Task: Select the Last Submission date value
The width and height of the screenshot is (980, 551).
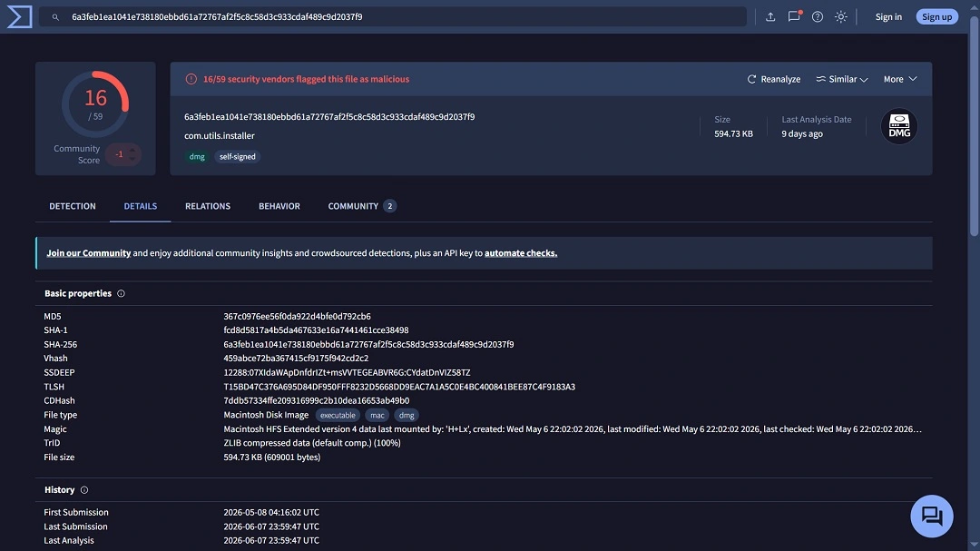Action: click(271, 526)
